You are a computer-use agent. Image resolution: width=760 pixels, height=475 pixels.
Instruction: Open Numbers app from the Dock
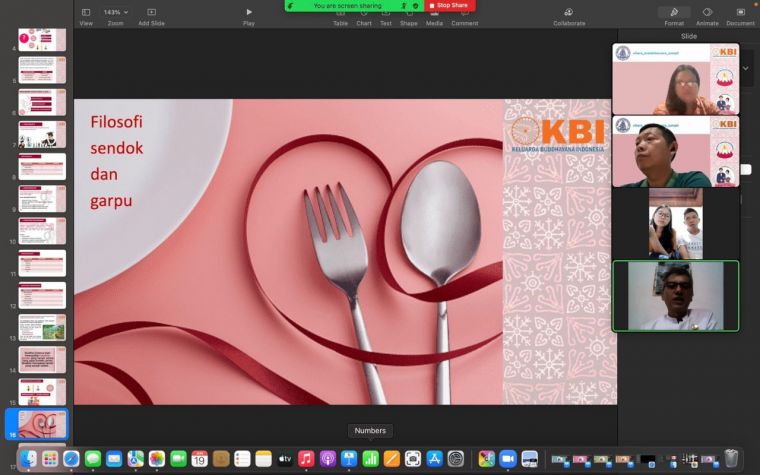[x=370, y=459]
